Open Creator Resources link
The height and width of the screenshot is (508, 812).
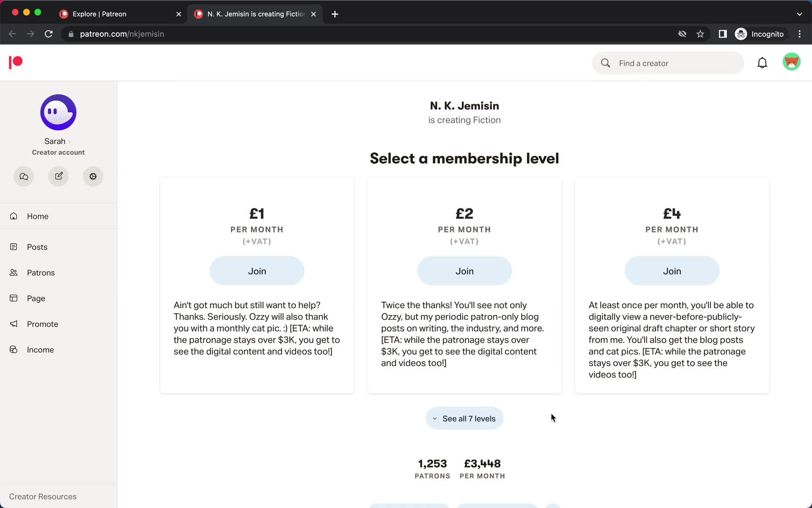(43, 496)
